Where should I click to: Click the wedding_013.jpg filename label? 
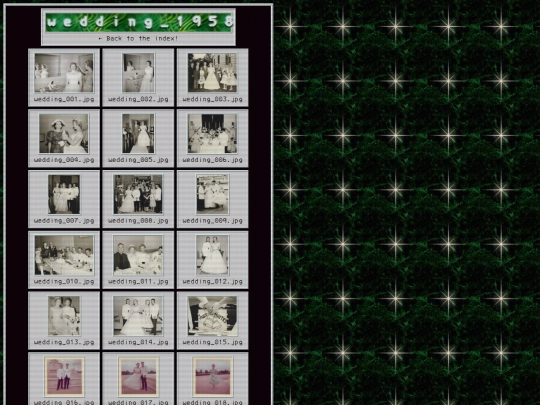[x=64, y=342]
